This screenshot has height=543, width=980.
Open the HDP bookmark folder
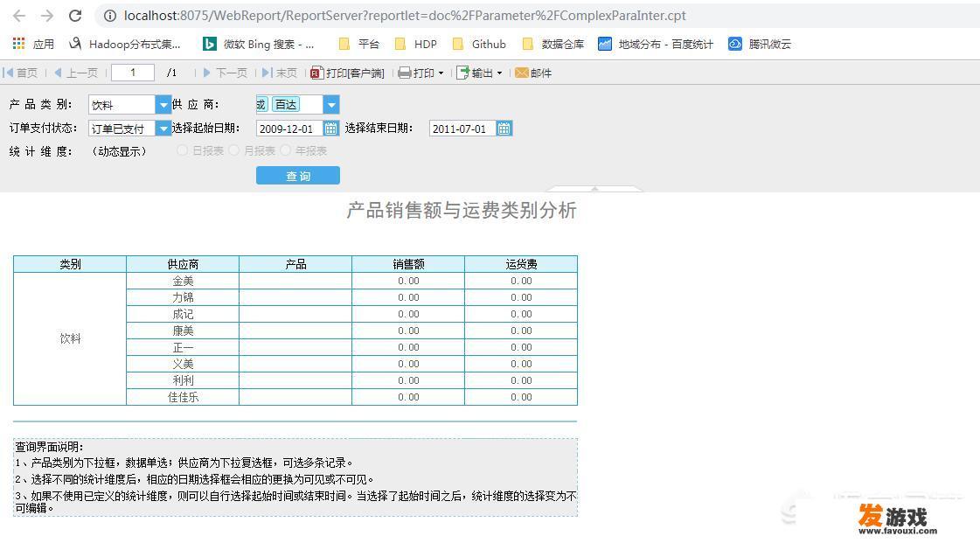(415, 44)
